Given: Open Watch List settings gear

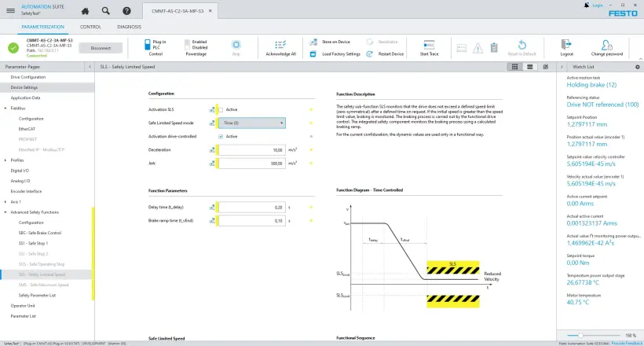Looking at the screenshot, I should [637, 67].
